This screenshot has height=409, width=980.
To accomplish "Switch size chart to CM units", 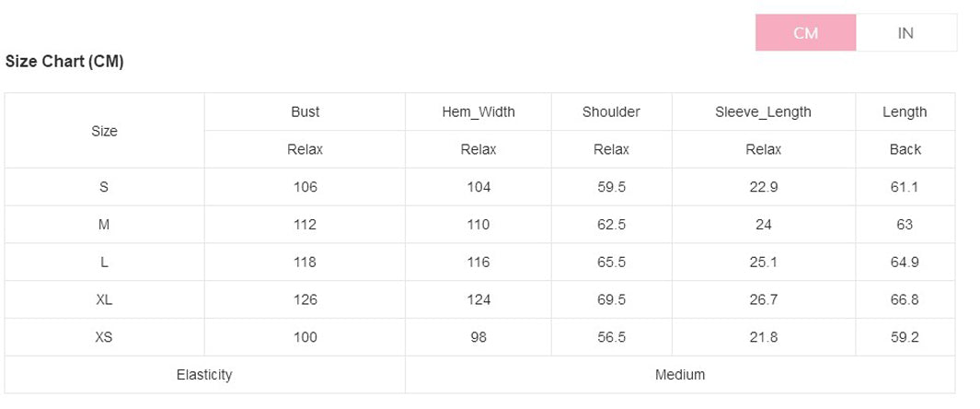I will click(805, 33).
